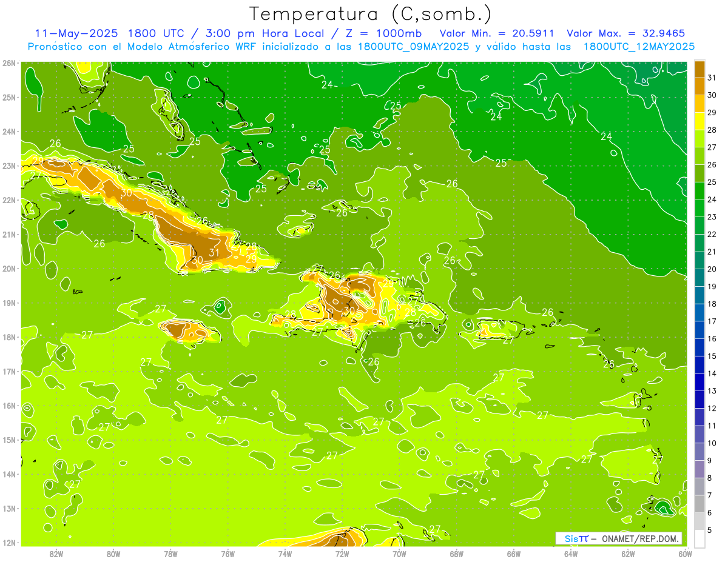Select the 24N latitude label
Viewport: 728px width, 562px height.
pos(9,132)
